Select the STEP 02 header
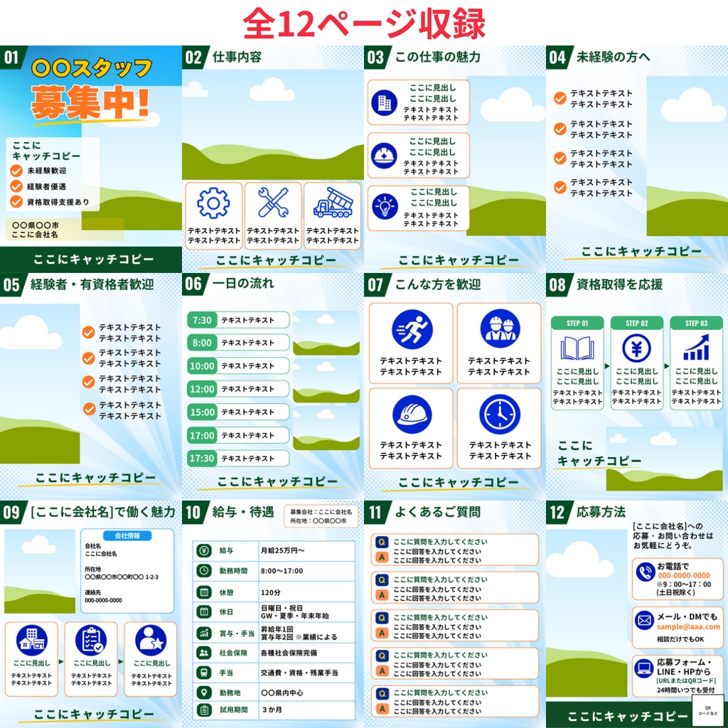Image resolution: width=728 pixels, height=728 pixels. tap(636, 323)
